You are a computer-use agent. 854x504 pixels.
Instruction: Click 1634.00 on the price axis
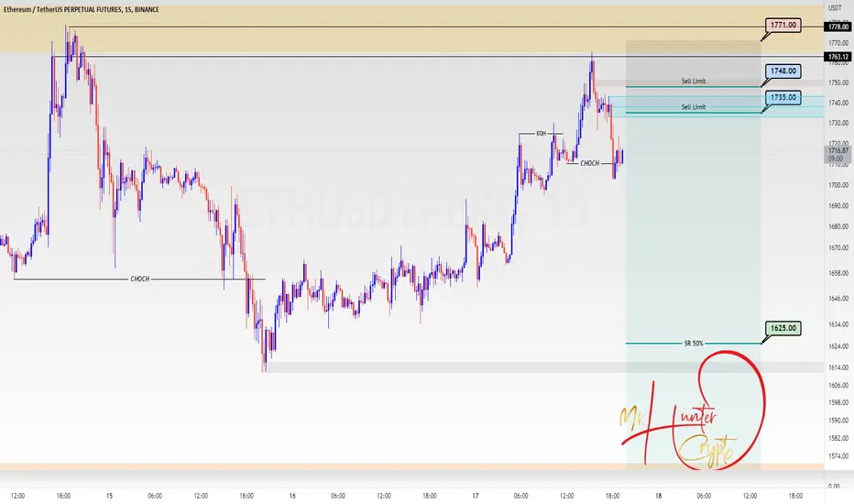coord(838,324)
